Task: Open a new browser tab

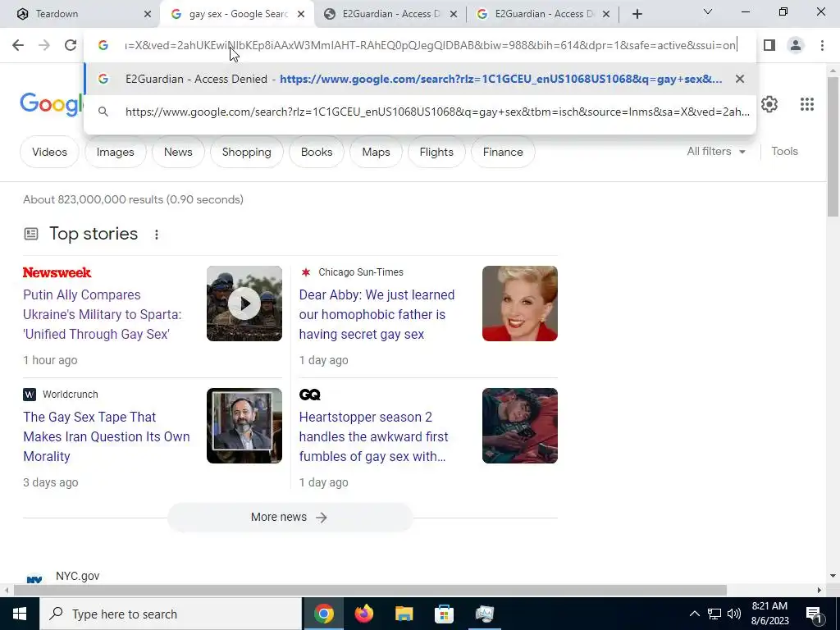Action: pyautogui.click(x=637, y=14)
